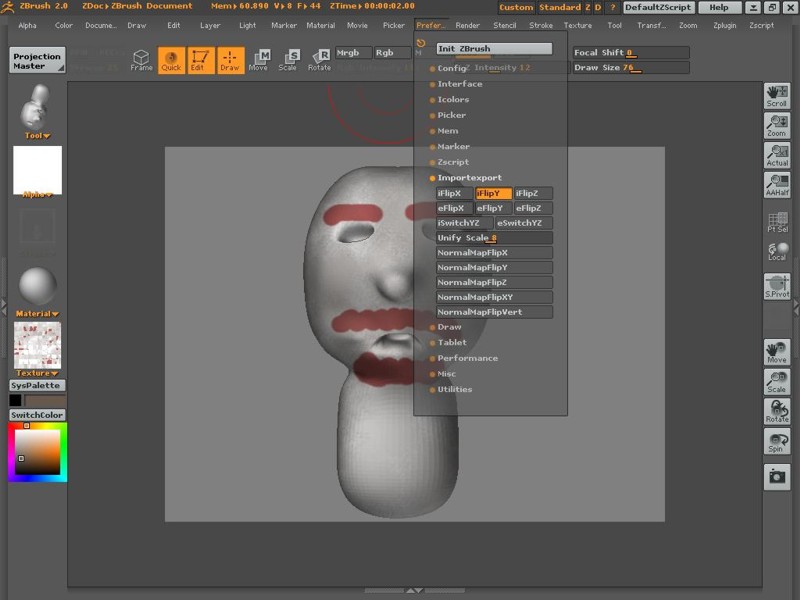Click the right-side Scale object icon
The height and width of the screenshot is (600, 800).
click(x=777, y=382)
